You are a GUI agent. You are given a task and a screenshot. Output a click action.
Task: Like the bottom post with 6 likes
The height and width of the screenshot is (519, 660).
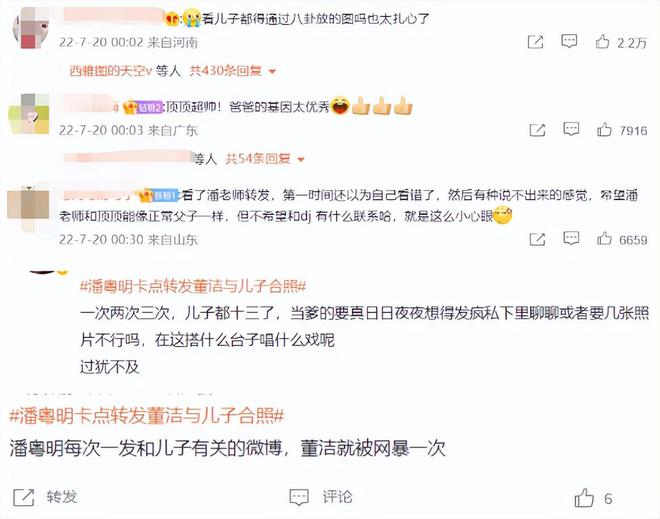tap(593, 498)
